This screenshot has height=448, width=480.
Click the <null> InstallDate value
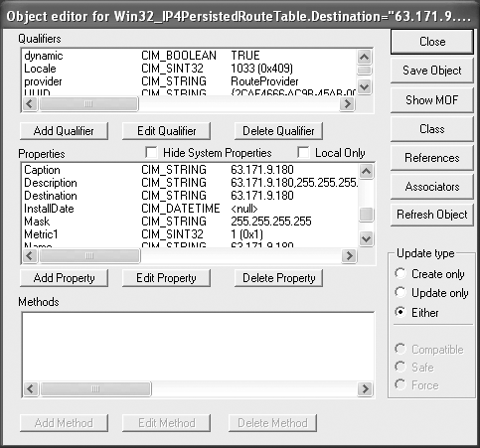point(244,209)
